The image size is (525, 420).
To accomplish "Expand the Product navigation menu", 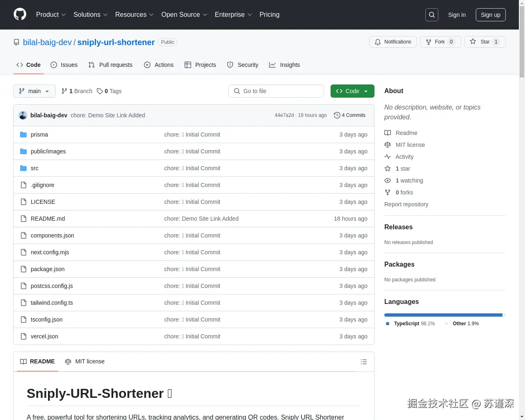I will pos(50,14).
